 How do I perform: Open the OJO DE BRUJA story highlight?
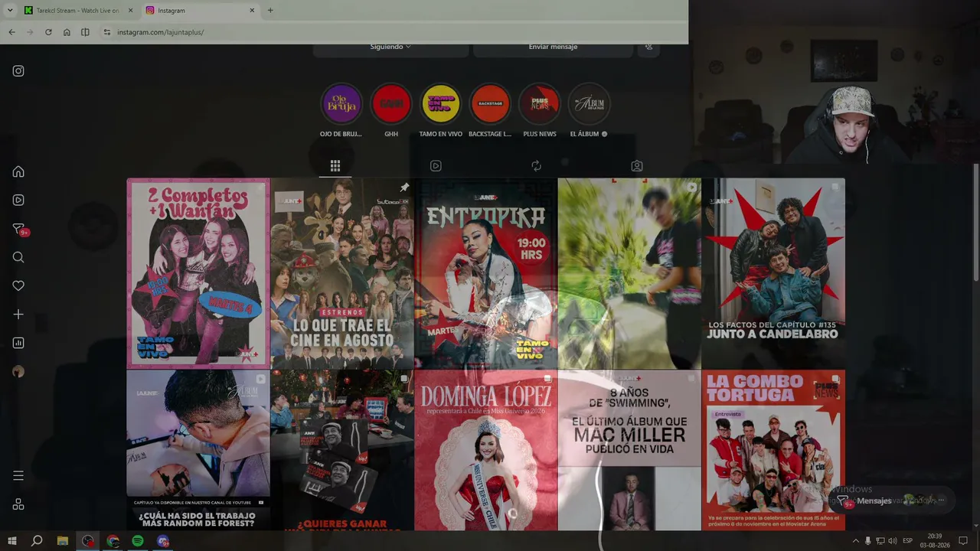click(x=341, y=103)
